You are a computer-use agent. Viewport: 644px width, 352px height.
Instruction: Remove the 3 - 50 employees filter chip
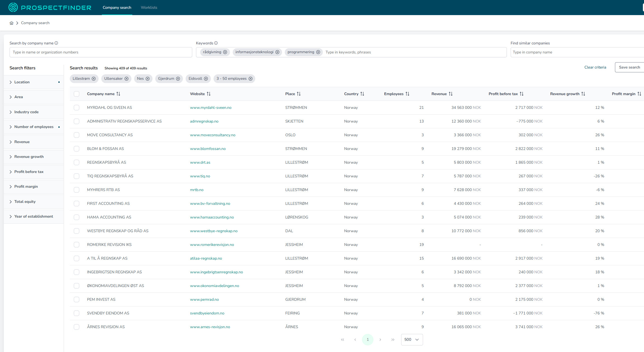(x=251, y=79)
